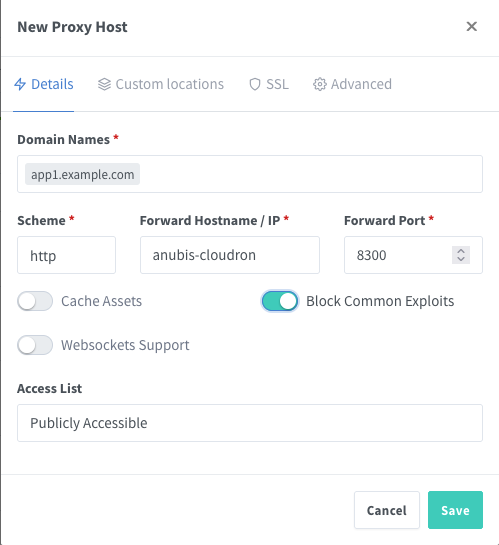This screenshot has height=545, width=499.
Task: Save the new proxy host
Action: pyautogui.click(x=455, y=510)
